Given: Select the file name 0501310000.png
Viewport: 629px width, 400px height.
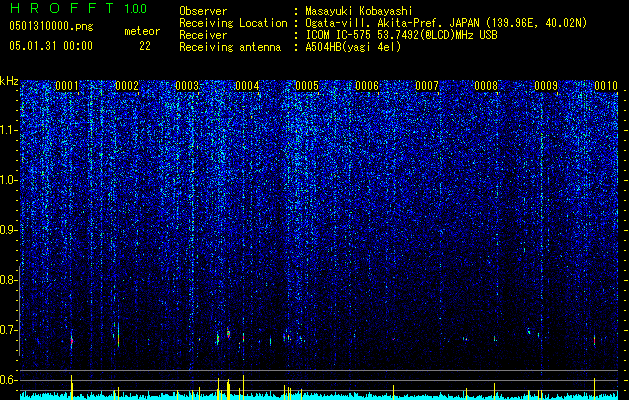Looking at the screenshot, I should point(51,27).
